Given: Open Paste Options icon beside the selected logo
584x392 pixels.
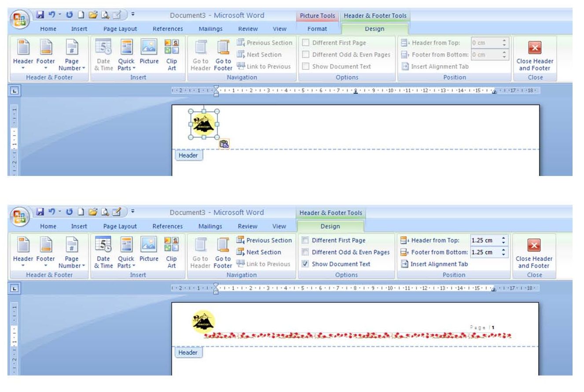Looking at the screenshot, I should (224, 144).
